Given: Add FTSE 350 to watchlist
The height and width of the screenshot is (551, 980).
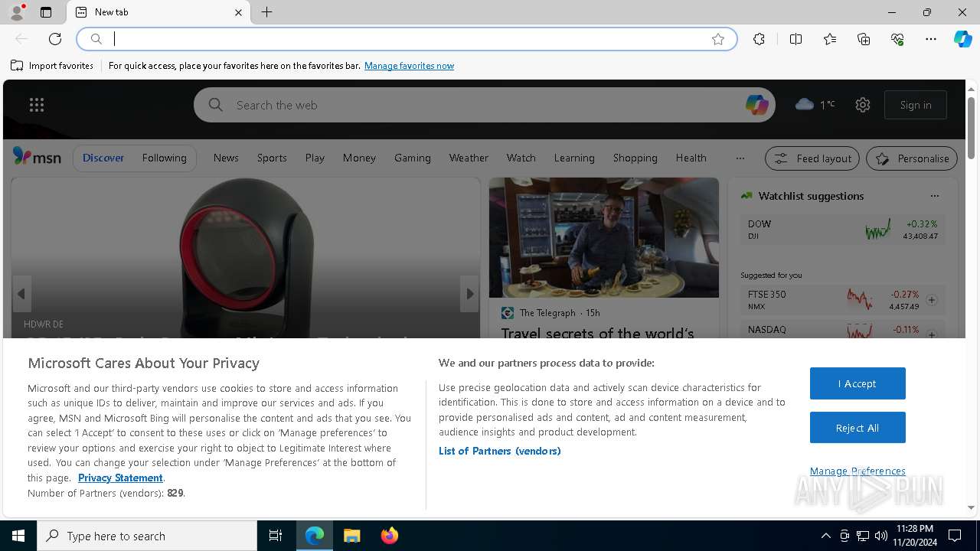Looking at the screenshot, I should (x=932, y=300).
